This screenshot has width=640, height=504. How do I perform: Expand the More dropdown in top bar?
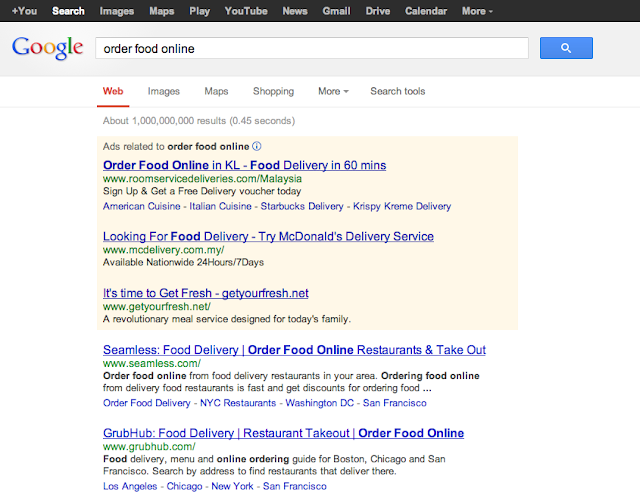pyautogui.click(x=478, y=11)
